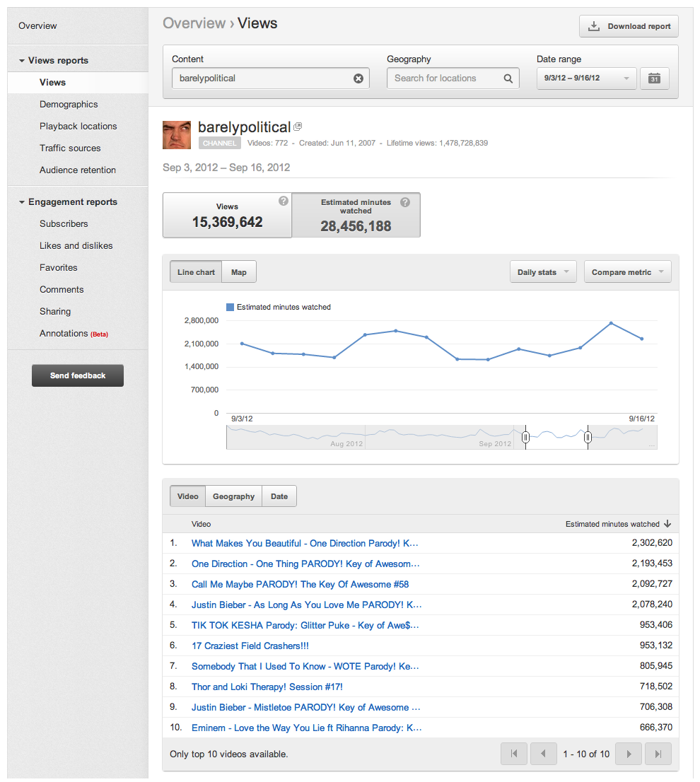Open the barelypolitical channel external link icon
This screenshot has height=782, width=700.
[x=298, y=127]
